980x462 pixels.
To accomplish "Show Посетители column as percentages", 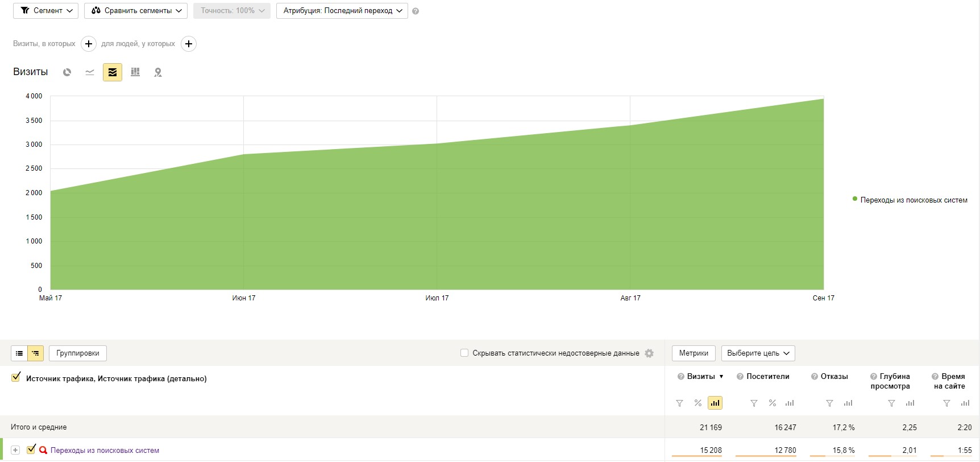I will pyautogui.click(x=773, y=403).
